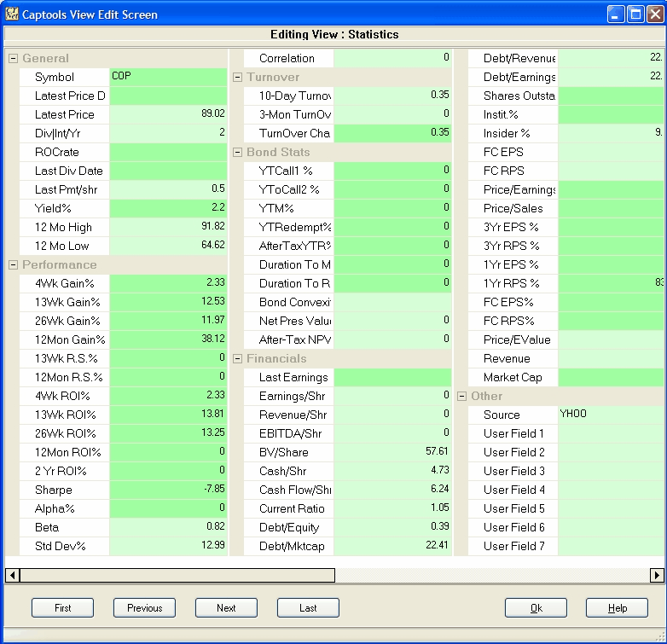Confirm with the Ok button
The image size is (667, 644).
point(536,608)
